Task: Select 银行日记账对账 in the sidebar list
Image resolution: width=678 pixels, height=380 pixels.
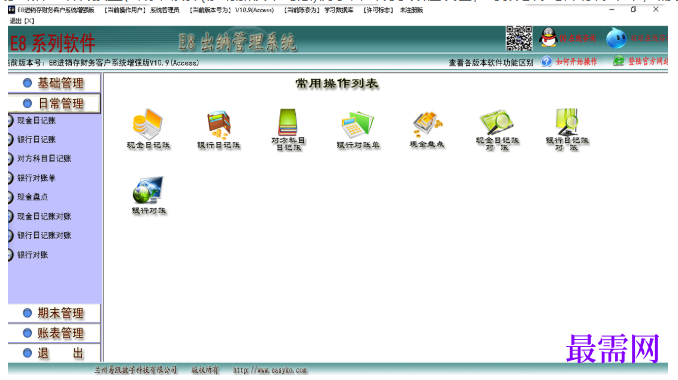Action: coord(44,235)
